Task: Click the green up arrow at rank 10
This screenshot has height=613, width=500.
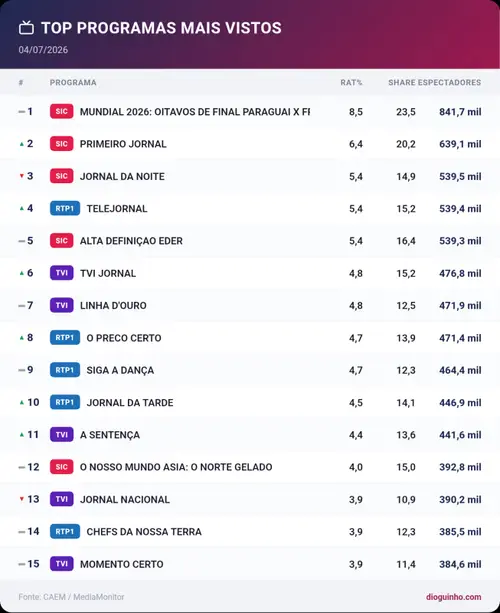Action: 22,402
